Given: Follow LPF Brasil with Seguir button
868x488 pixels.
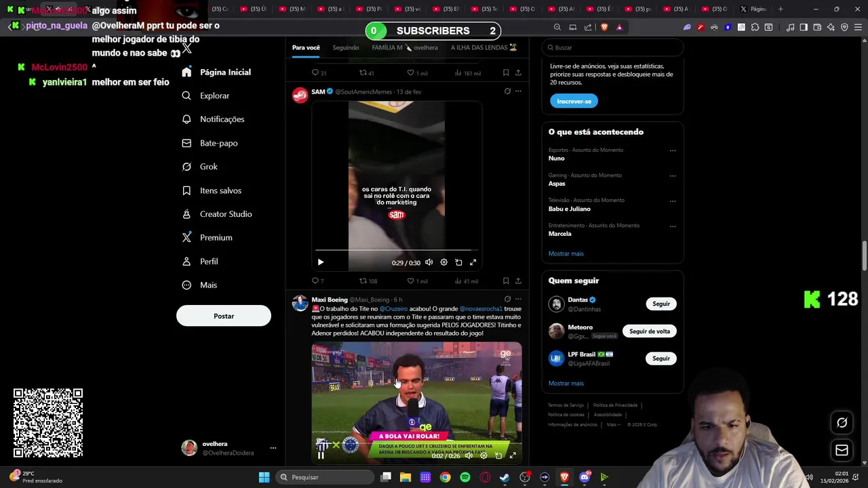Looking at the screenshot, I should [x=661, y=359].
